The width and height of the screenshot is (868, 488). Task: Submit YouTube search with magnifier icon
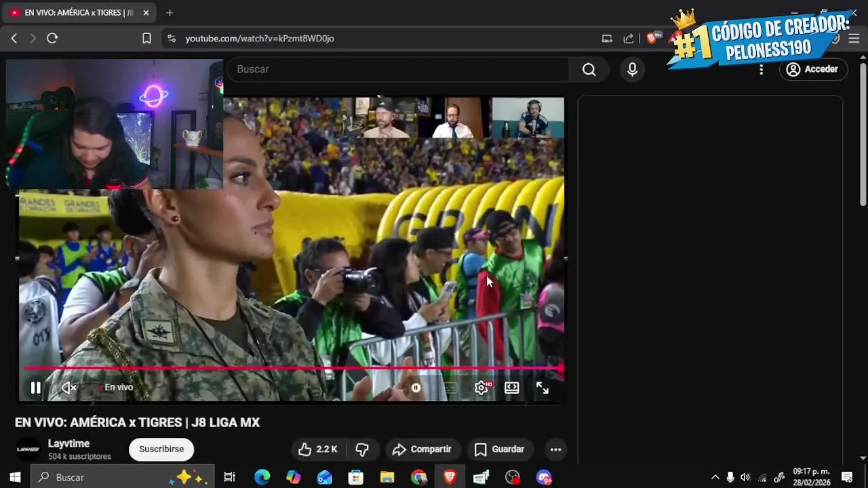pyautogui.click(x=589, y=69)
